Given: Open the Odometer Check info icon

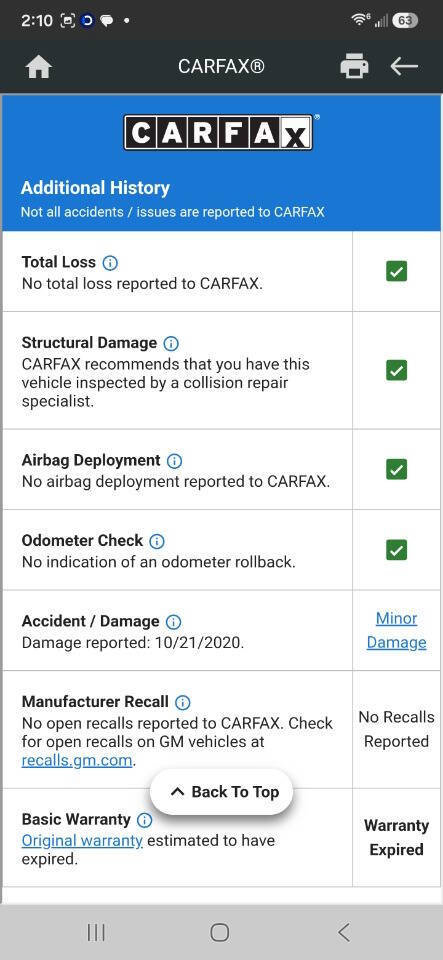Looking at the screenshot, I should (157, 541).
